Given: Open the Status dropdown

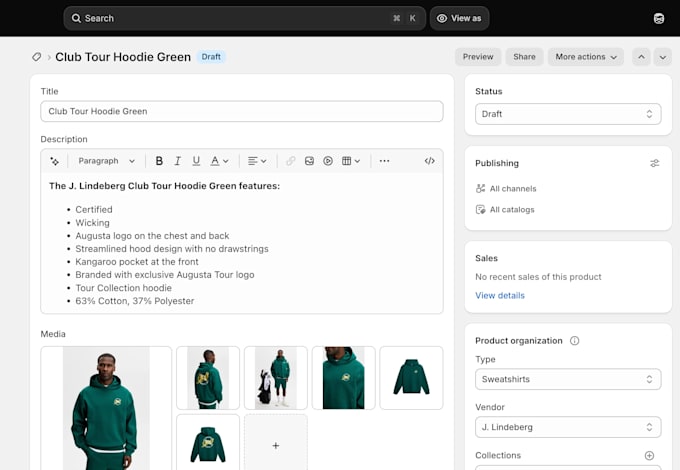Looking at the screenshot, I should pyautogui.click(x=568, y=114).
